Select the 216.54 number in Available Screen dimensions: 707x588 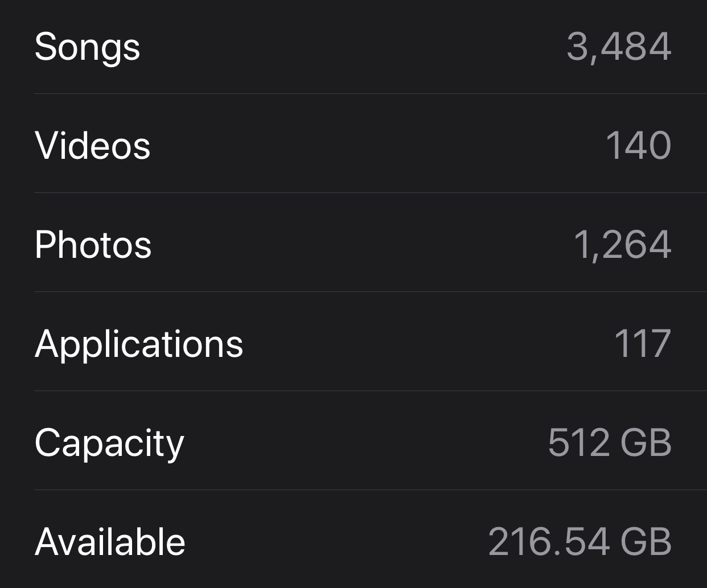click(x=549, y=542)
